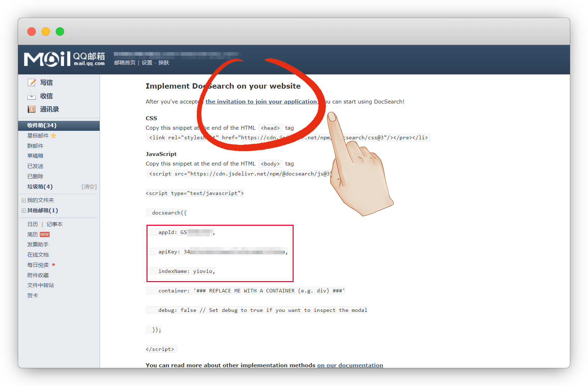Screen dimensions: 588x386
Task: Click the red dot beside 每日悦读
Action: (54, 264)
